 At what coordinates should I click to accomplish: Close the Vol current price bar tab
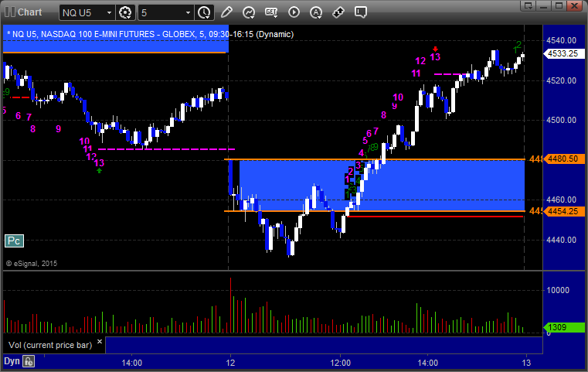pos(100,342)
